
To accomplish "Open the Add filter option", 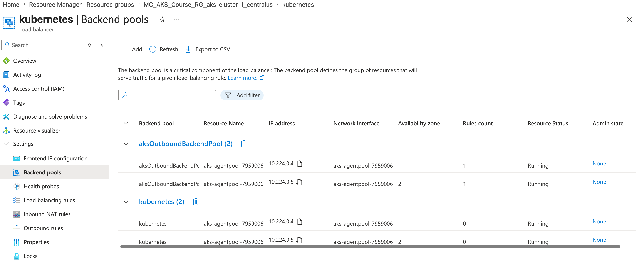I will click(242, 95).
